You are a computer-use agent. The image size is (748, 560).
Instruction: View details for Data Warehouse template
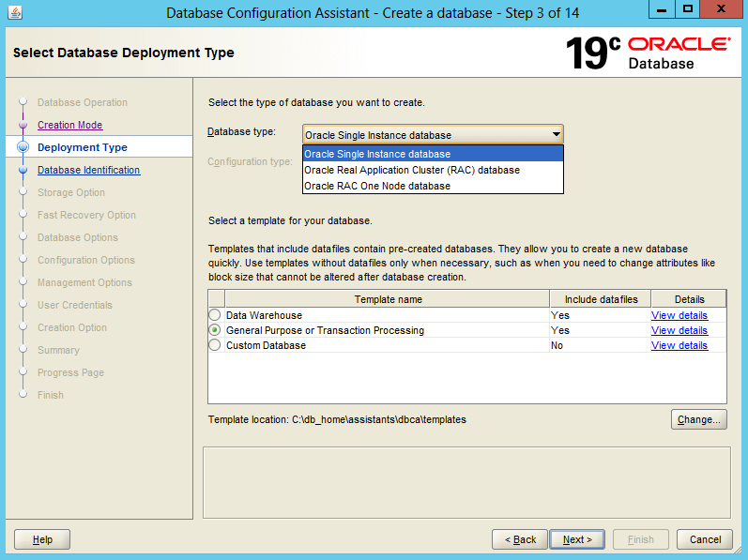[679, 315]
